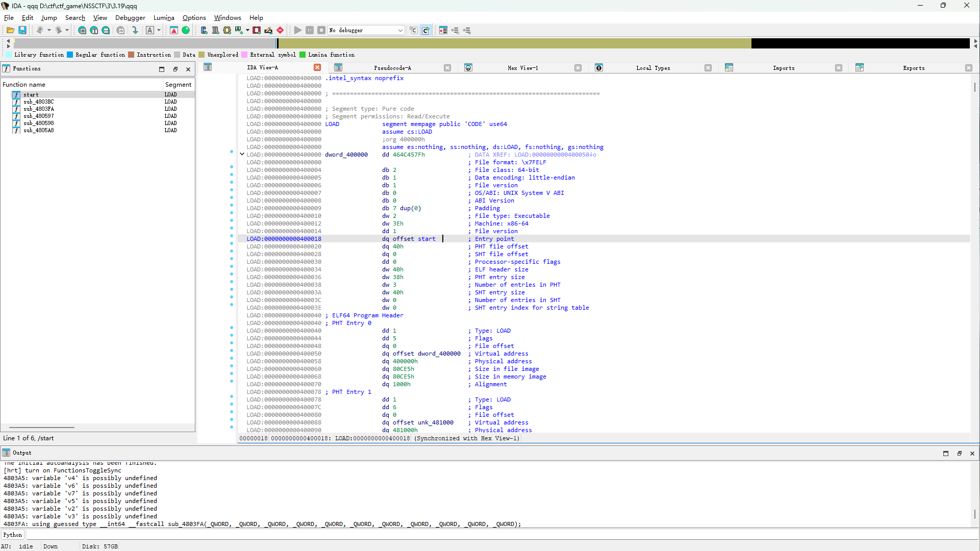Open dropdown arrow next to text A icon
Image resolution: width=980 pixels, height=551 pixels.
159,30
